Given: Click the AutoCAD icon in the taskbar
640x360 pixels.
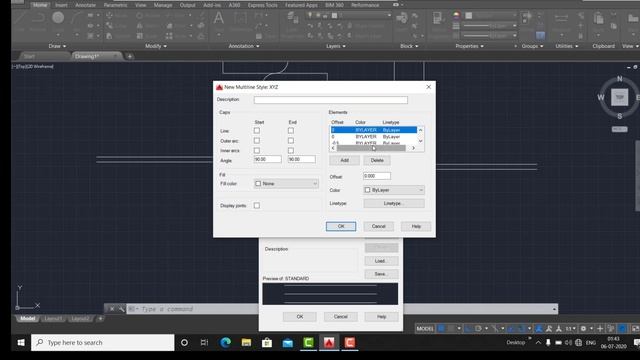Looking at the screenshot, I should click(x=329, y=342).
